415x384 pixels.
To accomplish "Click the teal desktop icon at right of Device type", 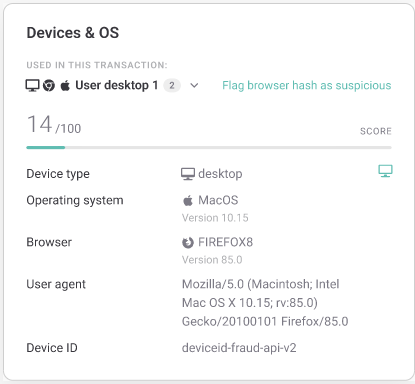I will [385, 171].
